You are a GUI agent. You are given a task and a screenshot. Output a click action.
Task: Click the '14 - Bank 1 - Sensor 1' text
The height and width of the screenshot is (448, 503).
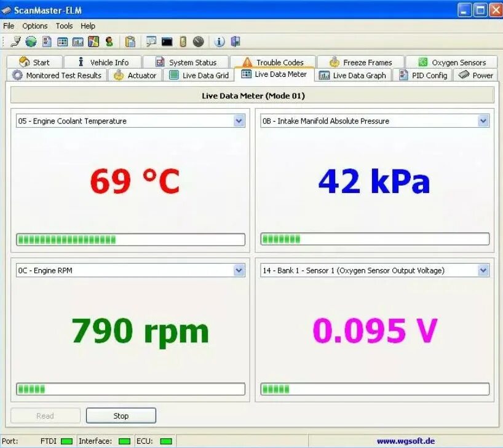coord(299,270)
